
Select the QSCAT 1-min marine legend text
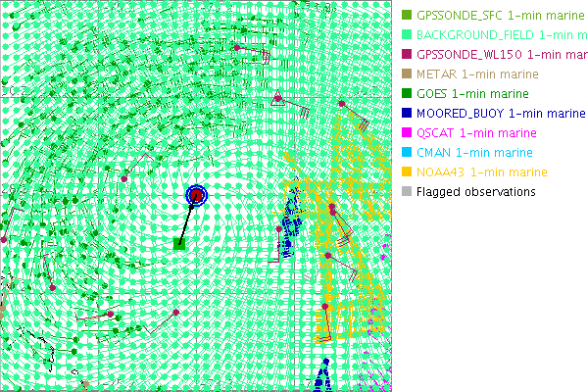coord(476,133)
